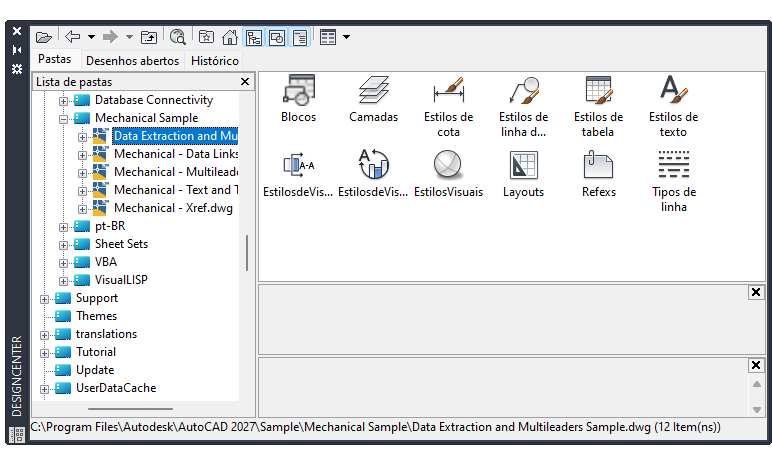Open the Tipos de linha item

coord(673,181)
